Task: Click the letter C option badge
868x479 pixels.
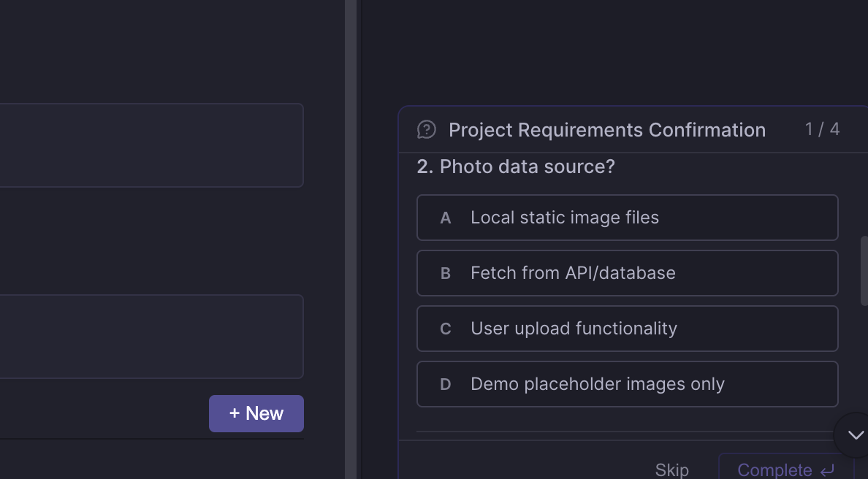Action: pos(446,329)
